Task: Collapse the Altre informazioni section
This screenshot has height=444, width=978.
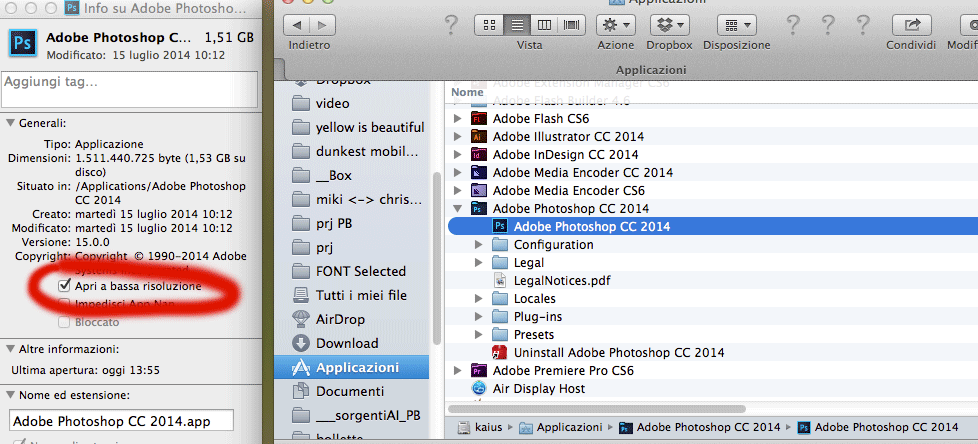Action: tap(11, 349)
